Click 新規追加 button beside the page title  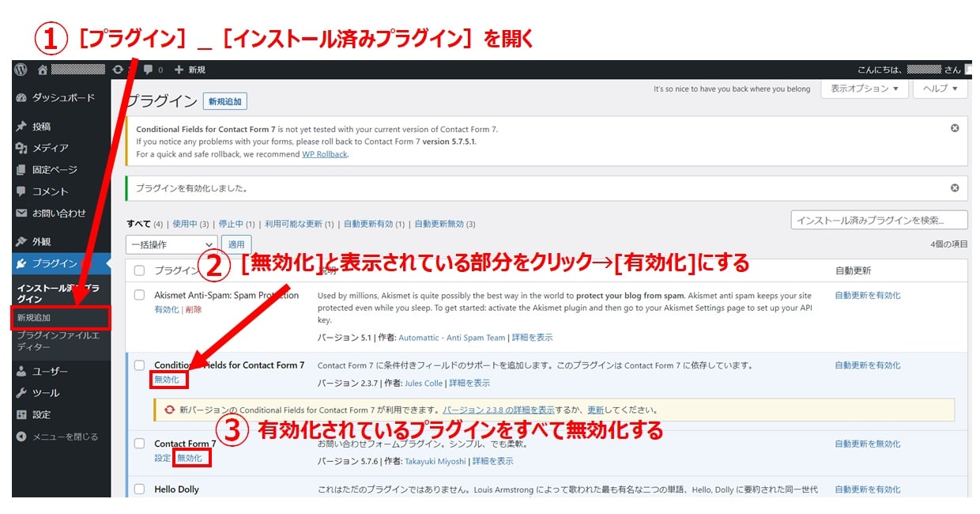click(x=225, y=101)
